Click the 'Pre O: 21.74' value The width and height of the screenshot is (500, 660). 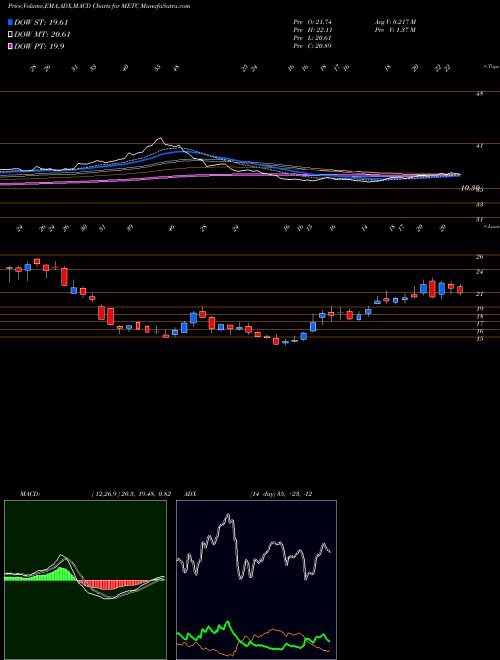click(312, 22)
